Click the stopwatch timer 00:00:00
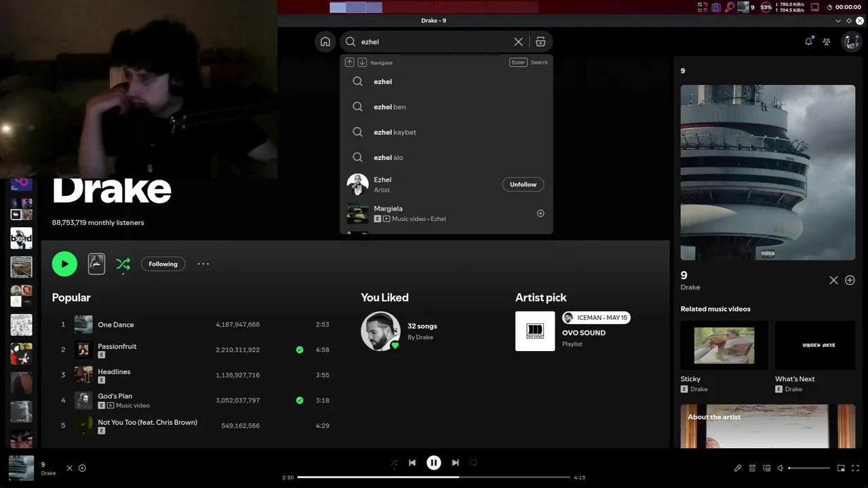 coord(844,7)
